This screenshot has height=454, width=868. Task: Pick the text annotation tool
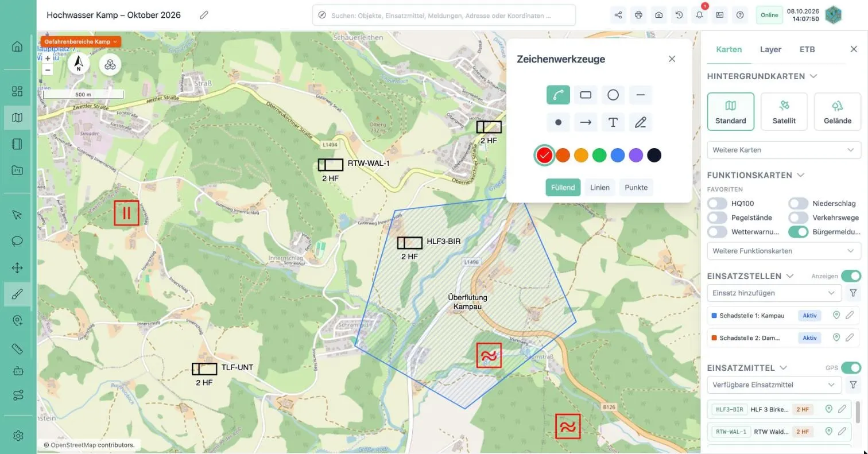[613, 122]
